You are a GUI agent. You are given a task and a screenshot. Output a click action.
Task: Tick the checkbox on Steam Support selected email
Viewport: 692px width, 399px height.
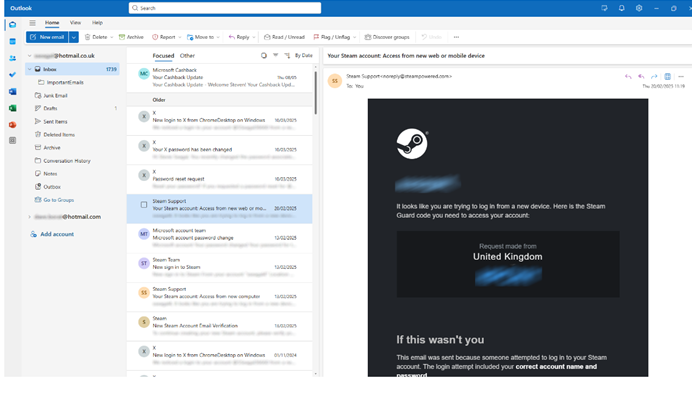[x=144, y=205]
